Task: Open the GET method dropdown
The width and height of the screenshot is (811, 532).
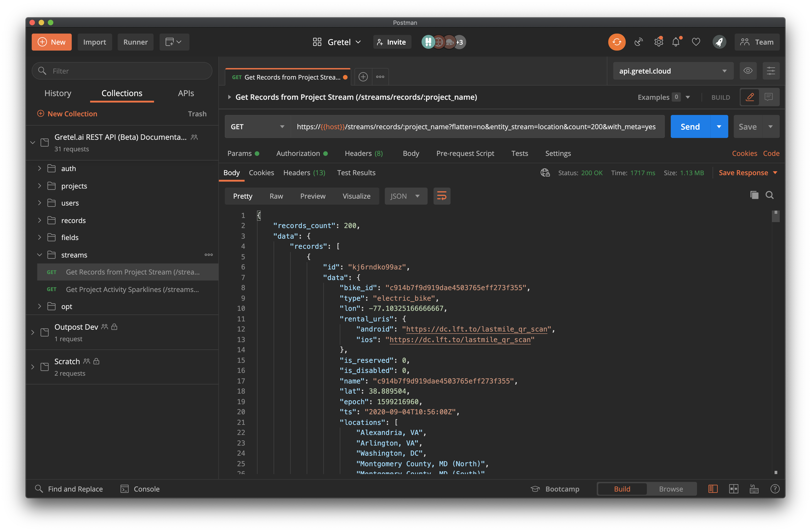Action: 257,126
